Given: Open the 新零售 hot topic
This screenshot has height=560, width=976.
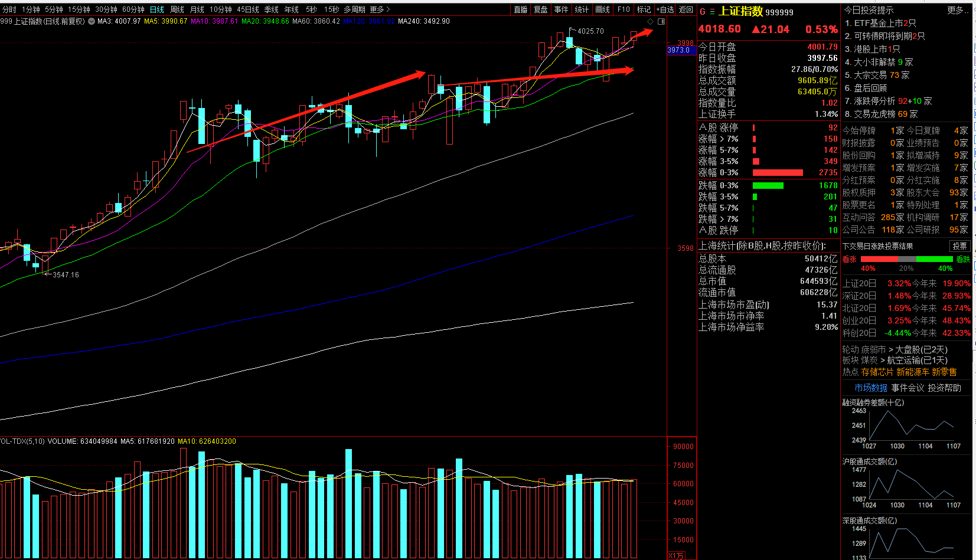Looking at the screenshot, I should click(944, 372).
